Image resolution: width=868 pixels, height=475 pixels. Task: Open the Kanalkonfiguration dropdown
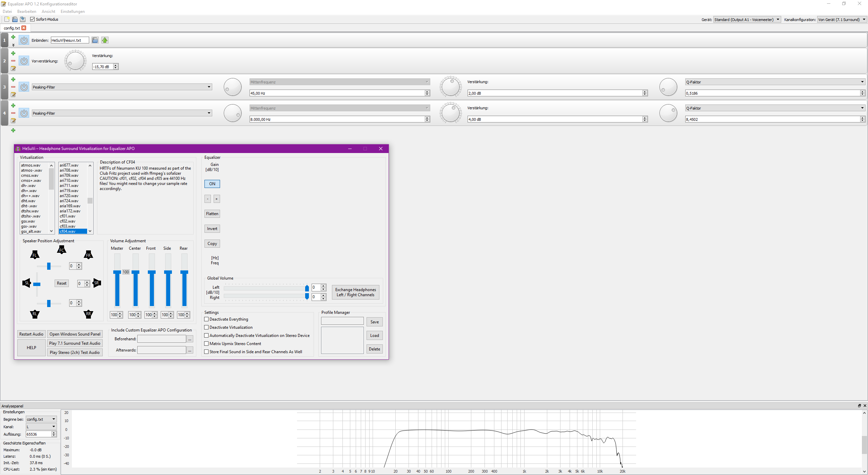tap(842, 20)
